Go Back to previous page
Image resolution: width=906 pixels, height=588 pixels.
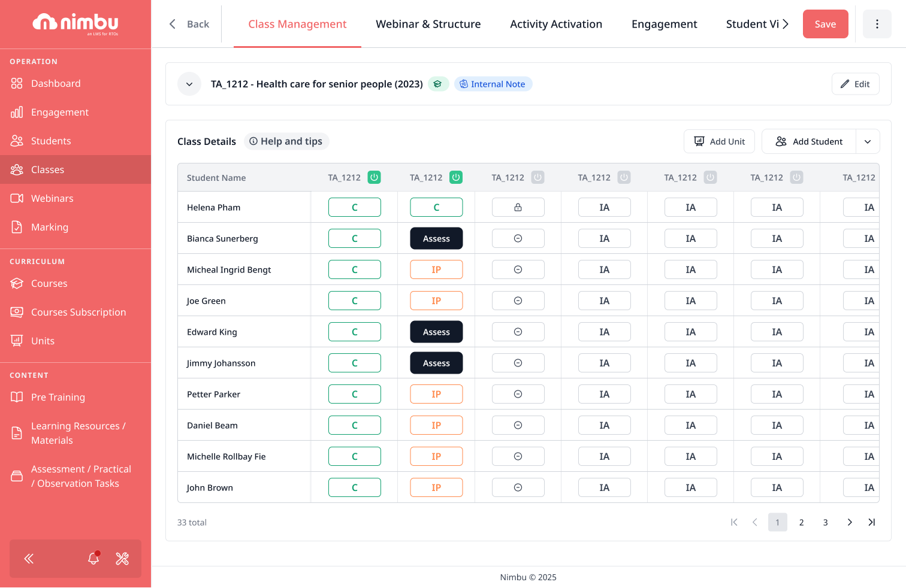[189, 24]
